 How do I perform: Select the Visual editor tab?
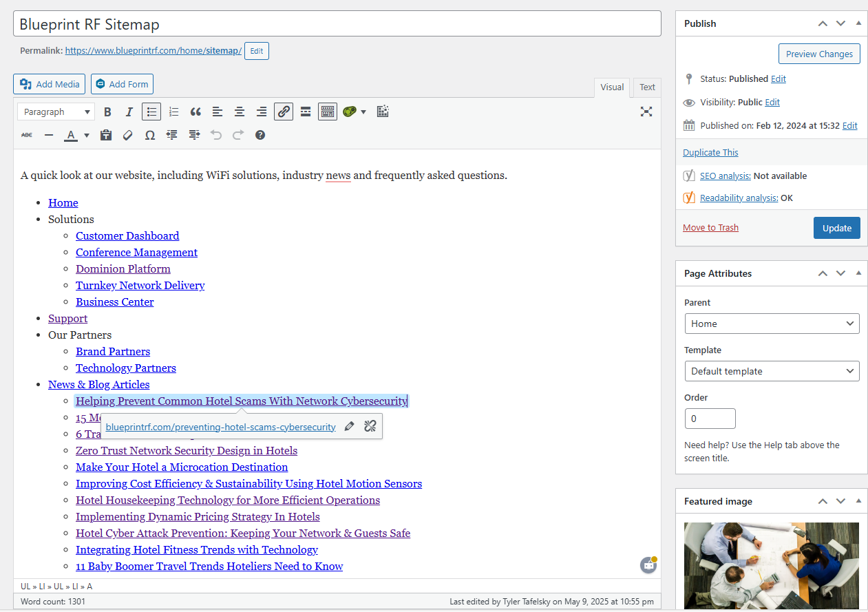[x=611, y=87]
